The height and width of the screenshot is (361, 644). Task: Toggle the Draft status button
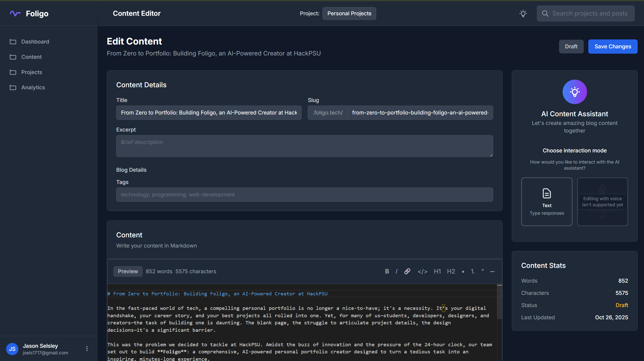click(571, 47)
